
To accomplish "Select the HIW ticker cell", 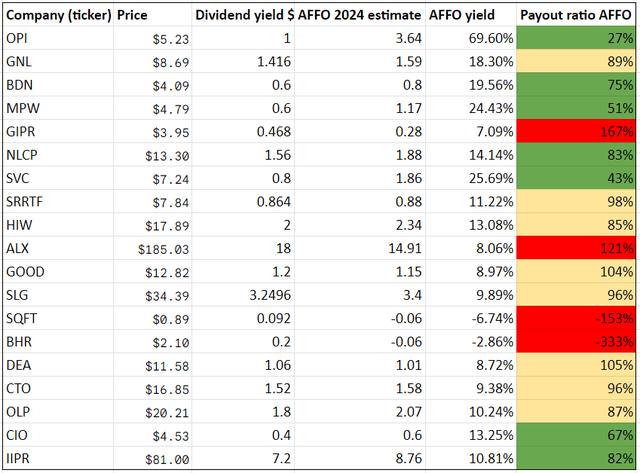I will (58, 225).
